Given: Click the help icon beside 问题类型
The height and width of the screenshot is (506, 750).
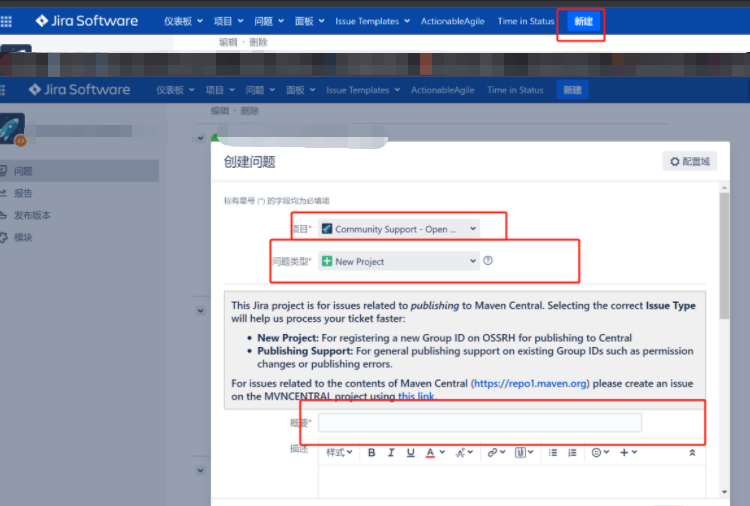Looking at the screenshot, I should (x=488, y=261).
